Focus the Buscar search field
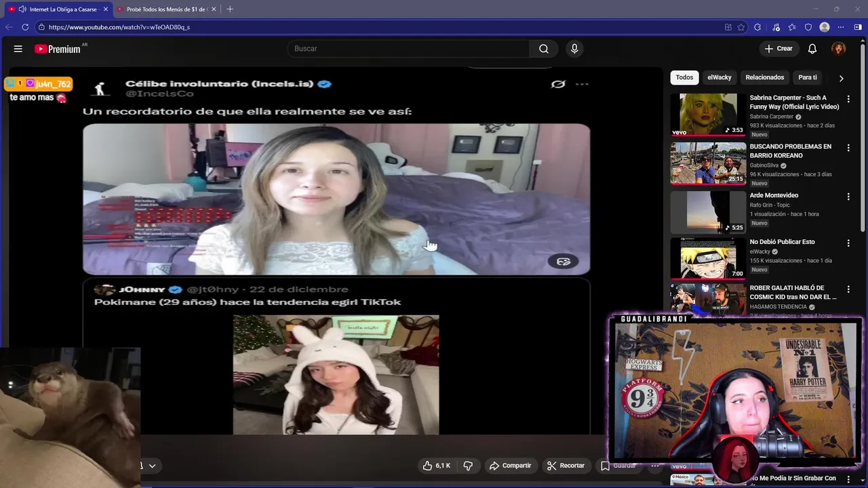Image resolution: width=868 pixels, height=488 pixels. tap(409, 49)
